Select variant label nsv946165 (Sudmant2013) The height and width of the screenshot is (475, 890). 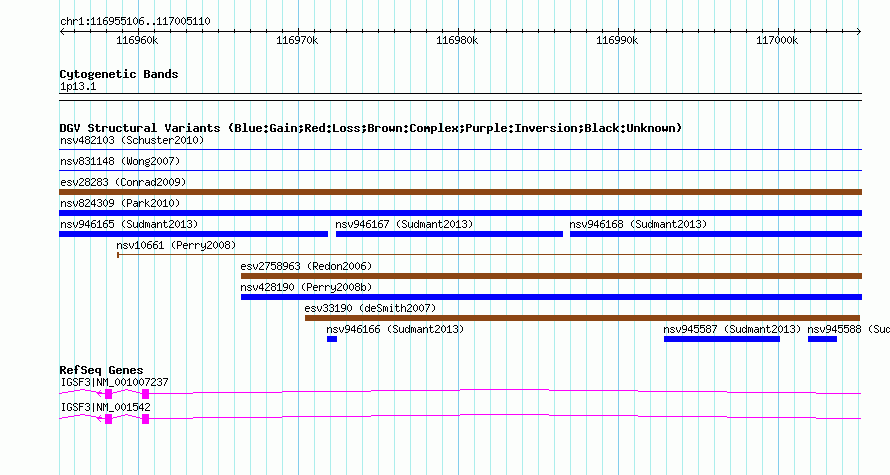point(129,224)
